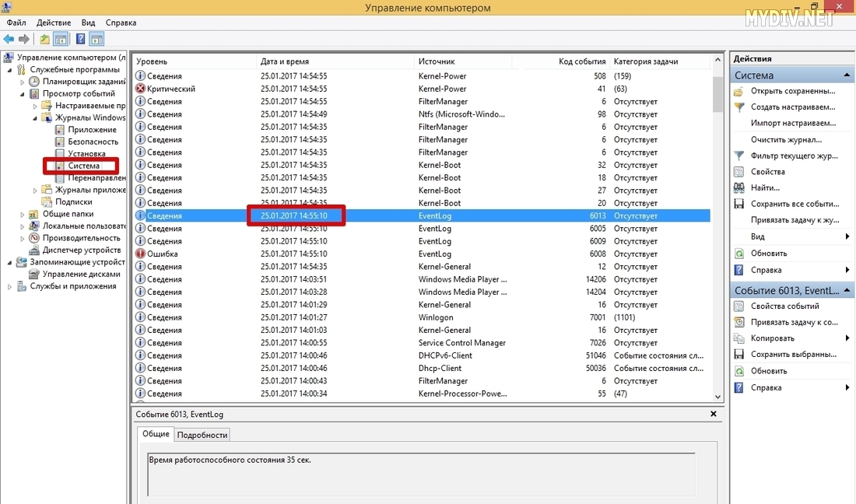Click the Привязать задачу к жу... action
The width and height of the screenshot is (856, 504).
795,220
